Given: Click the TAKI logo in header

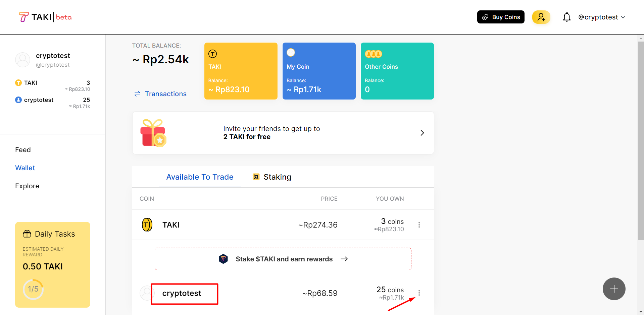Looking at the screenshot, I should click(45, 17).
